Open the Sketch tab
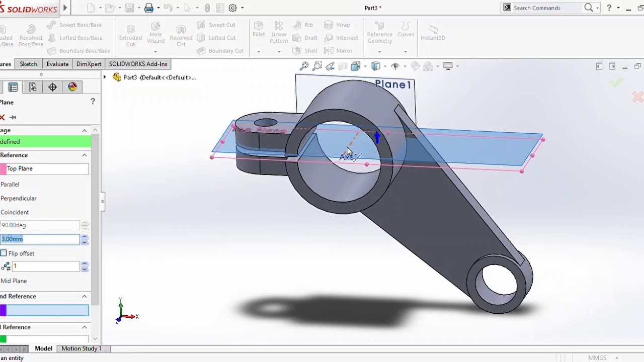The image size is (644, 362). (x=28, y=64)
